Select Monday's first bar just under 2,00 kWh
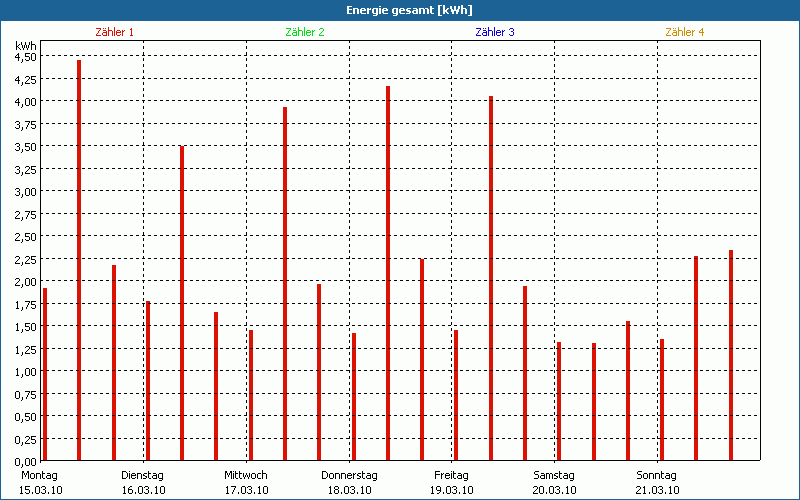 tap(45, 374)
